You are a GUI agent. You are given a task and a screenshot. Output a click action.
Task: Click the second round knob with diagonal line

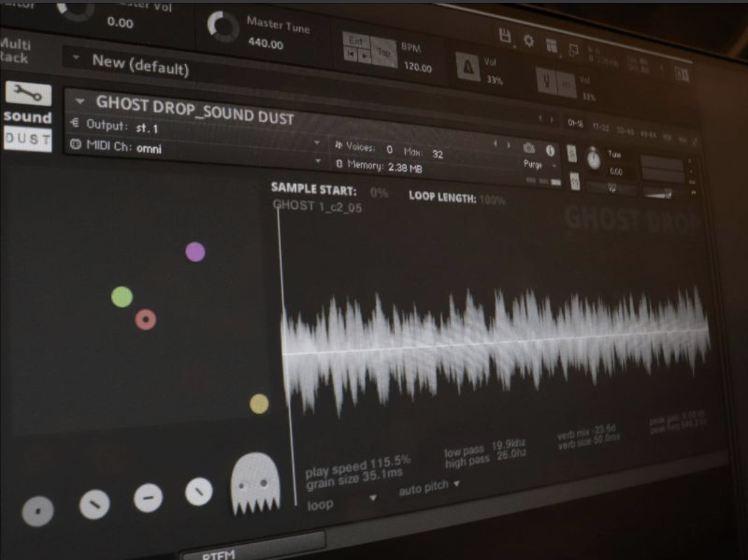pos(95,504)
